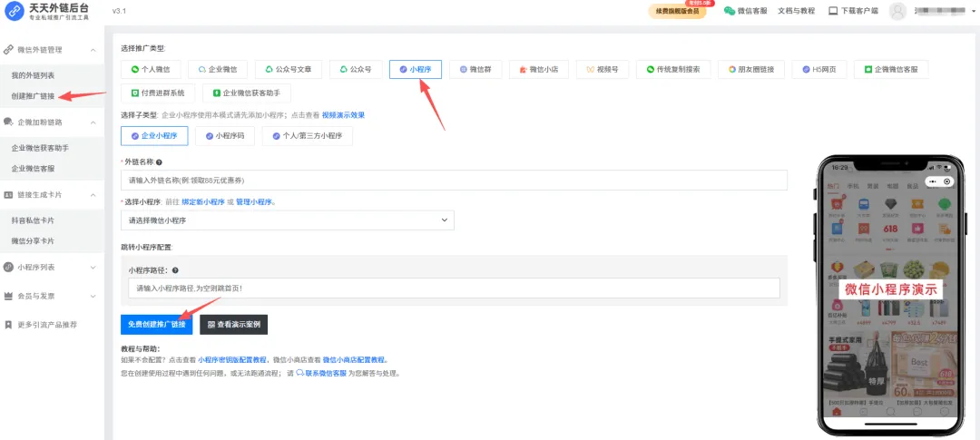Focus the 外链名称 input field
This screenshot has height=440, width=980.
click(455, 180)
